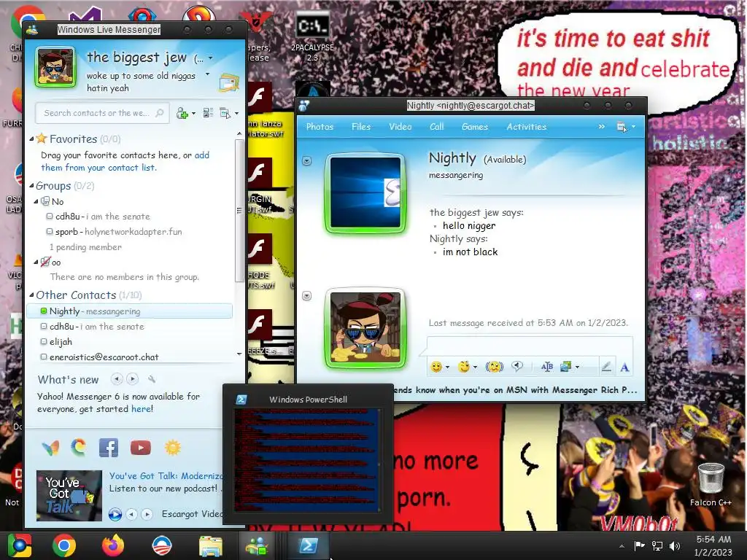
Task: Select the blue A text mode icon
Action: pos(624,367)
